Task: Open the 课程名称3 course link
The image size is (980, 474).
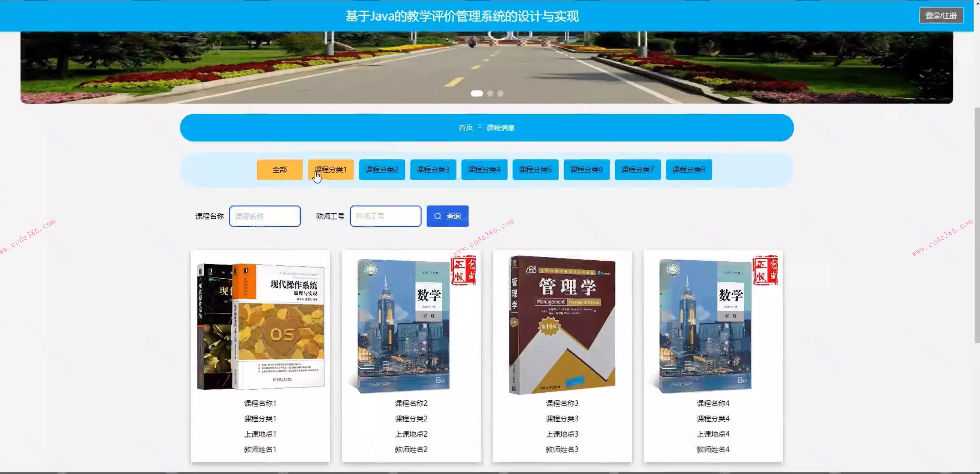Action: tap(561, 403)
